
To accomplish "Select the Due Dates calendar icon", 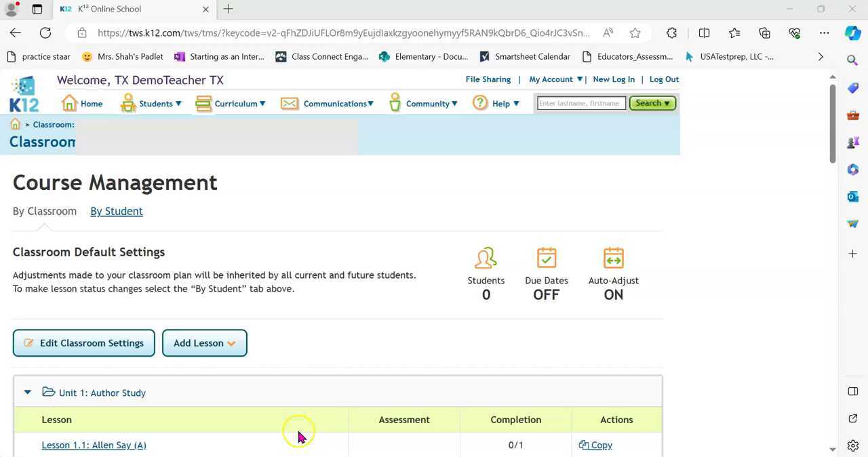I will pos(546,258).
